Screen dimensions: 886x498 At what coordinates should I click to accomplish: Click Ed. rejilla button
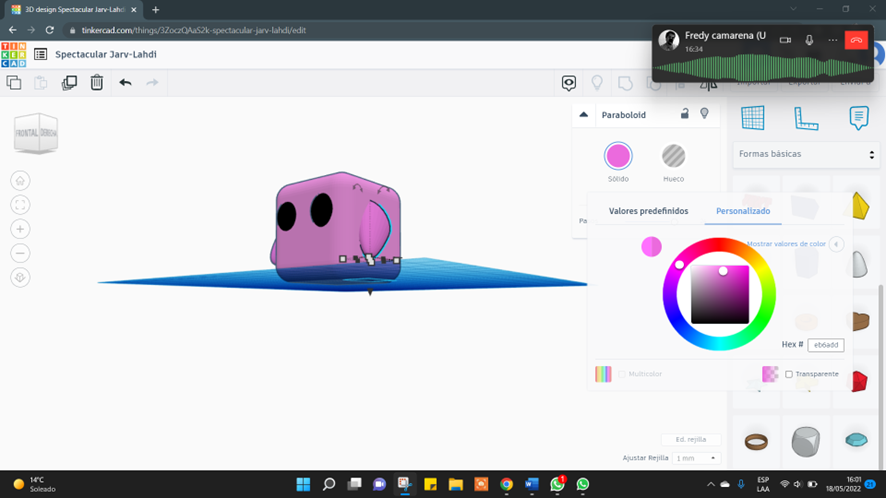tap(690, 439)
